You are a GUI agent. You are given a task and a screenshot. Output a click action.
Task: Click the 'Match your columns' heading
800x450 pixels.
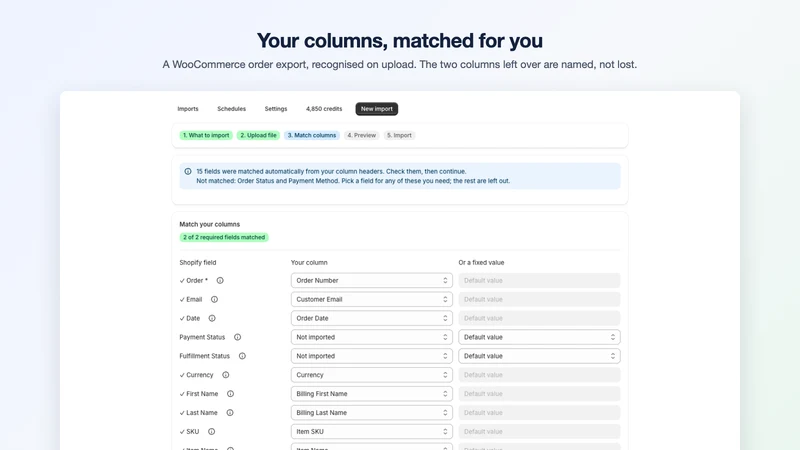coord(210,224)
